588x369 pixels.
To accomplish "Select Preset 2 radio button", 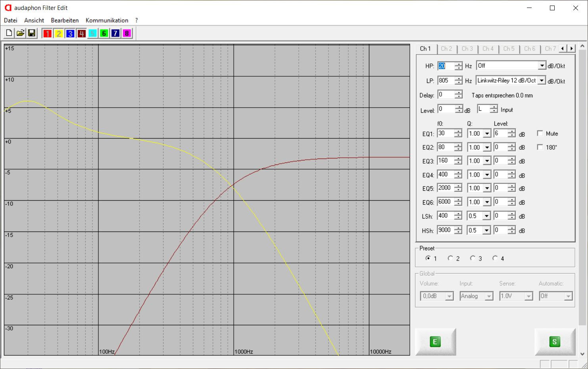I will (450, 258).
